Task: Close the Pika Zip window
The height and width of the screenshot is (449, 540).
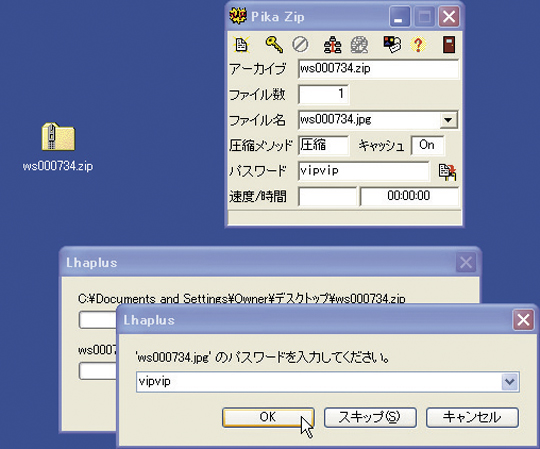Action: (x=449, y=17)
